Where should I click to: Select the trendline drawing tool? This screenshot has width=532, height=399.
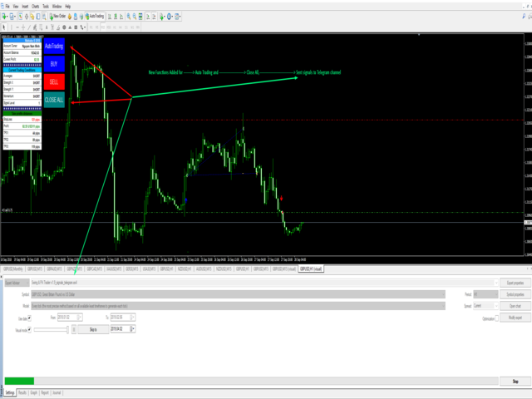pyautogui.click(x=29, y=27)
